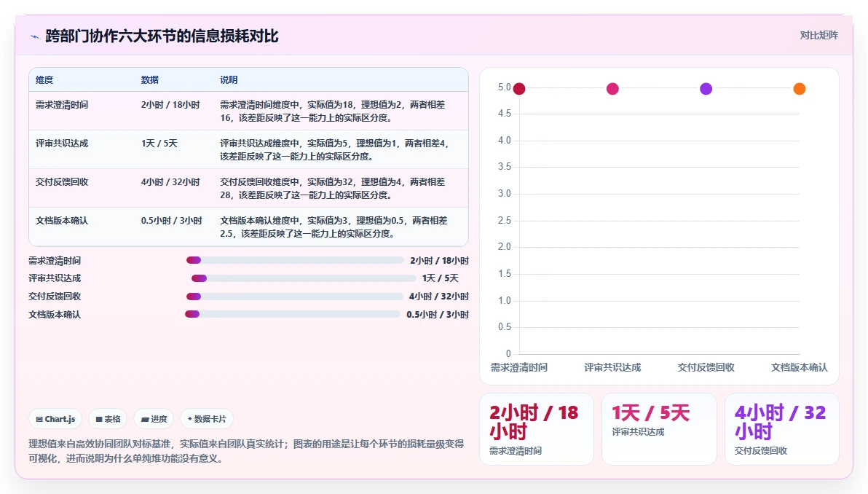Click x-axis label 需求澄清时间 in chart
Viewport: 868px width, 494px height.
tap(519, 367)
